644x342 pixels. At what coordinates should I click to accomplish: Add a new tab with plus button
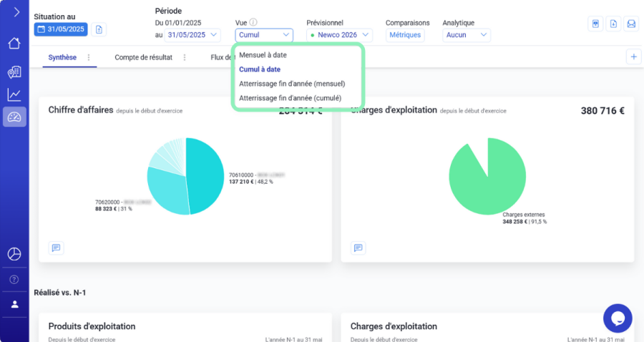point(634,57)
